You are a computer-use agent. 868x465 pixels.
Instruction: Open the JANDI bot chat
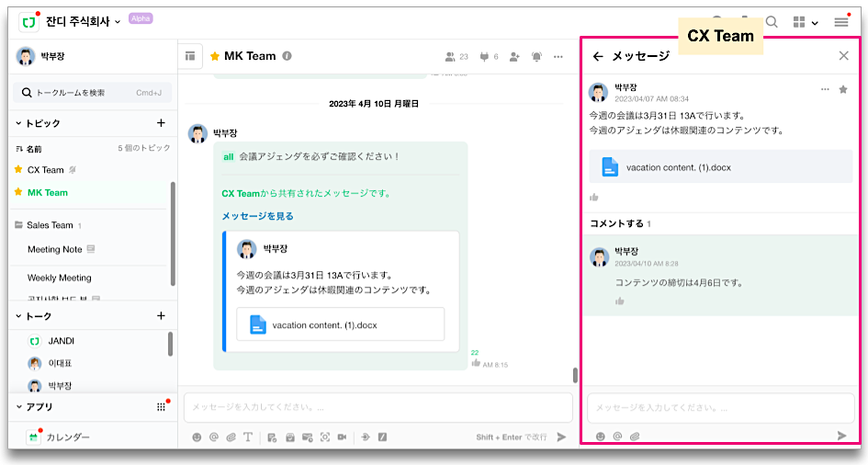(61, 341)
